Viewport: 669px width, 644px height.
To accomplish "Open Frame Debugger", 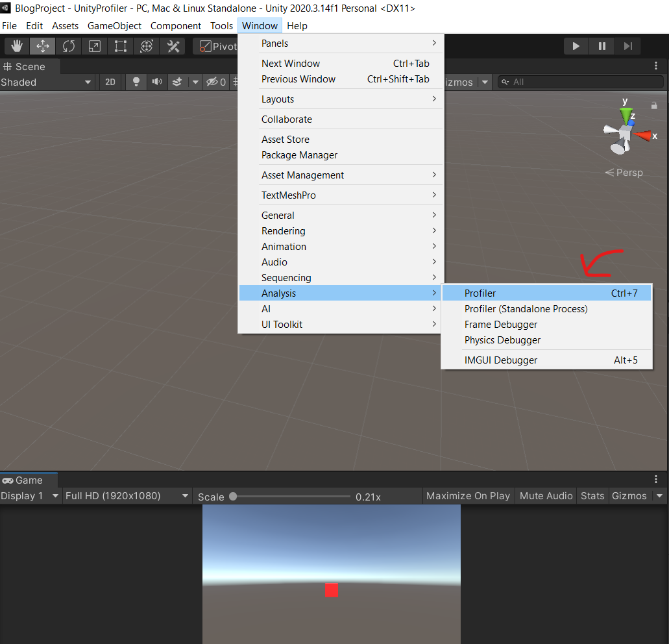I will (x=546, y=325).
